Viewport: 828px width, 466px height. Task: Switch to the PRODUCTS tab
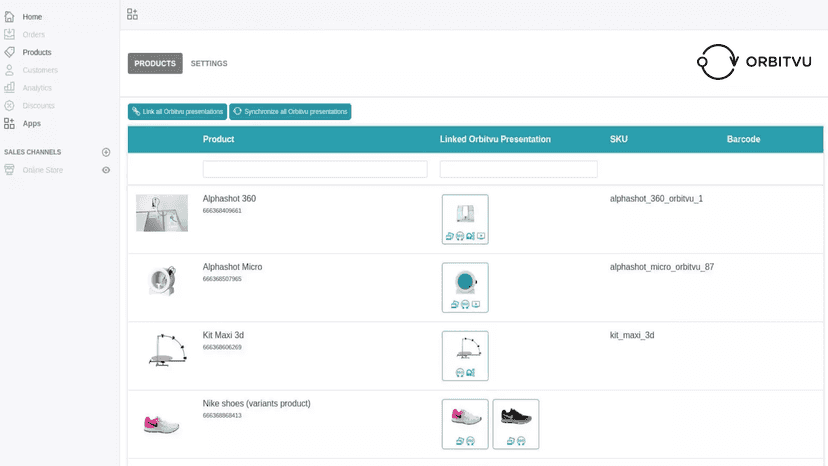(155, 63)
